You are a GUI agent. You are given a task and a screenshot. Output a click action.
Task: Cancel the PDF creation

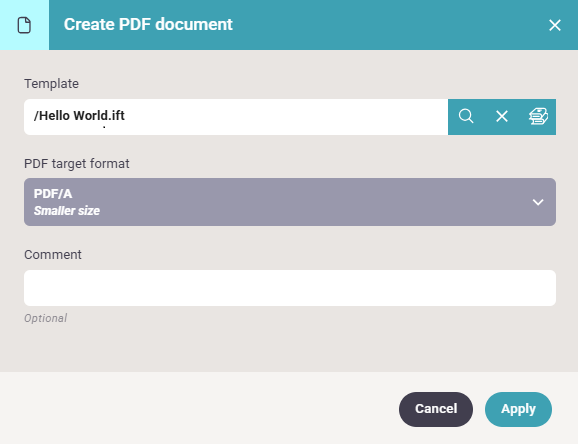[x=436, y=409]
